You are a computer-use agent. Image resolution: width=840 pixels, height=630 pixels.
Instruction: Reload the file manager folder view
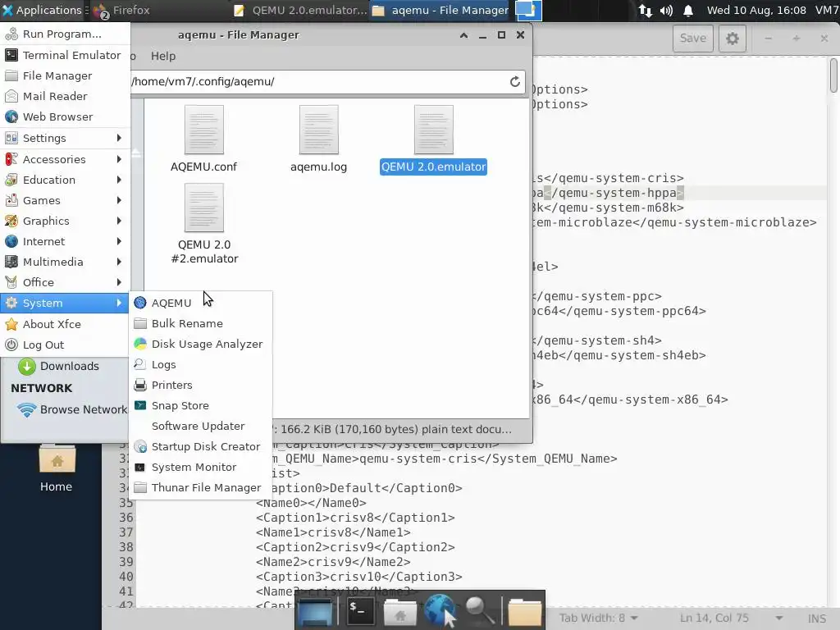pos(515,81)
